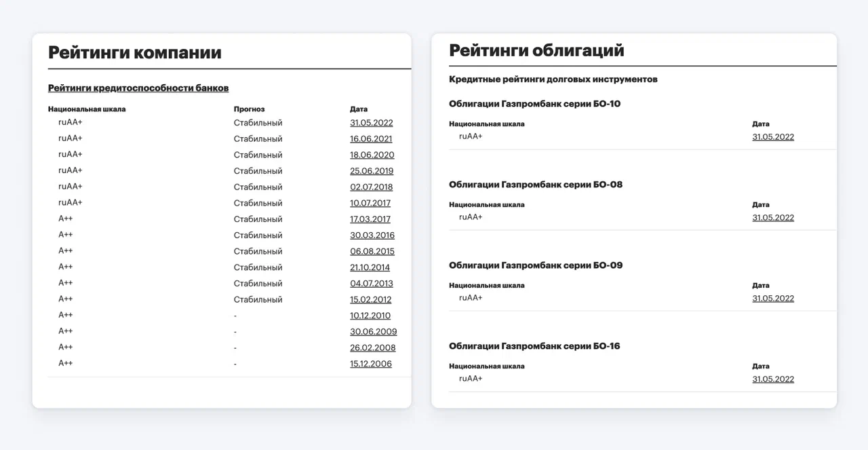The width and height of the screenshot is (868, 450).
Task: Open the 06.08.2015 rating entry
Action: pos(372,251)
